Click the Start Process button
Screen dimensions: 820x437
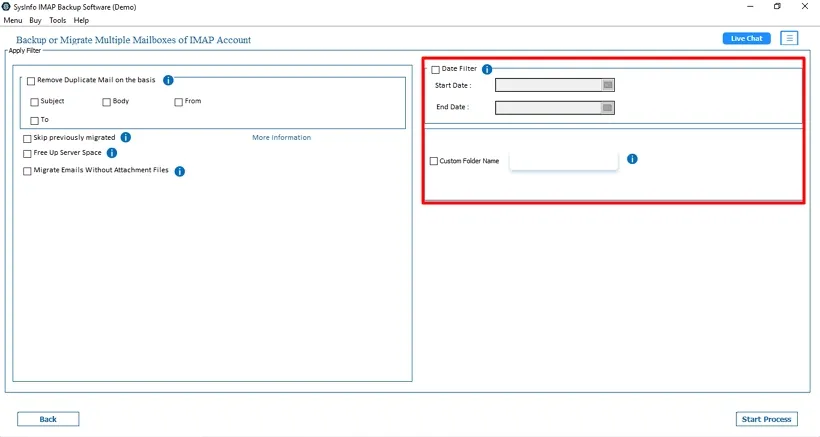tap(766, 419)
